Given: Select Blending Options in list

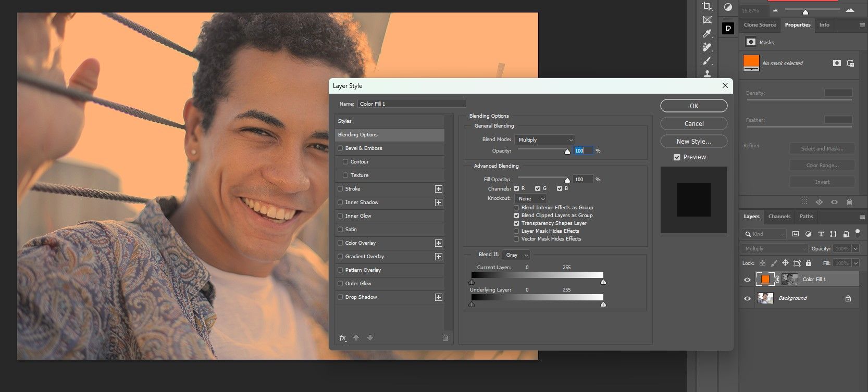Looking at the screenshot, I should (x=389, y=135).
